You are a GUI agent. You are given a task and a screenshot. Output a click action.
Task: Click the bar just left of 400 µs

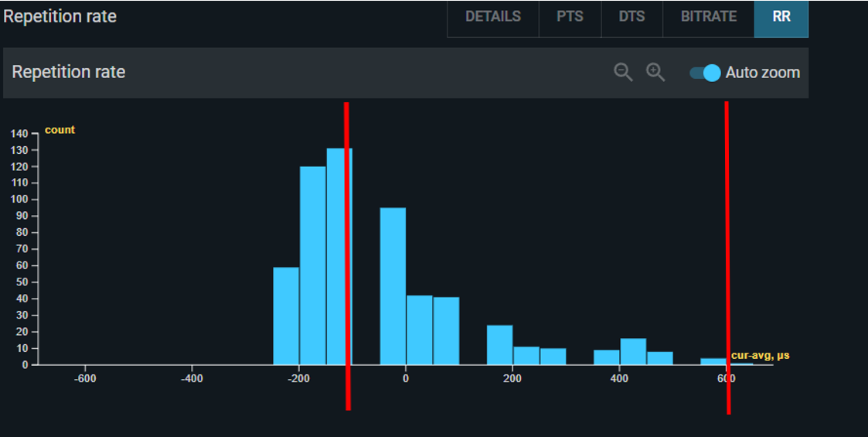point(607,357)
